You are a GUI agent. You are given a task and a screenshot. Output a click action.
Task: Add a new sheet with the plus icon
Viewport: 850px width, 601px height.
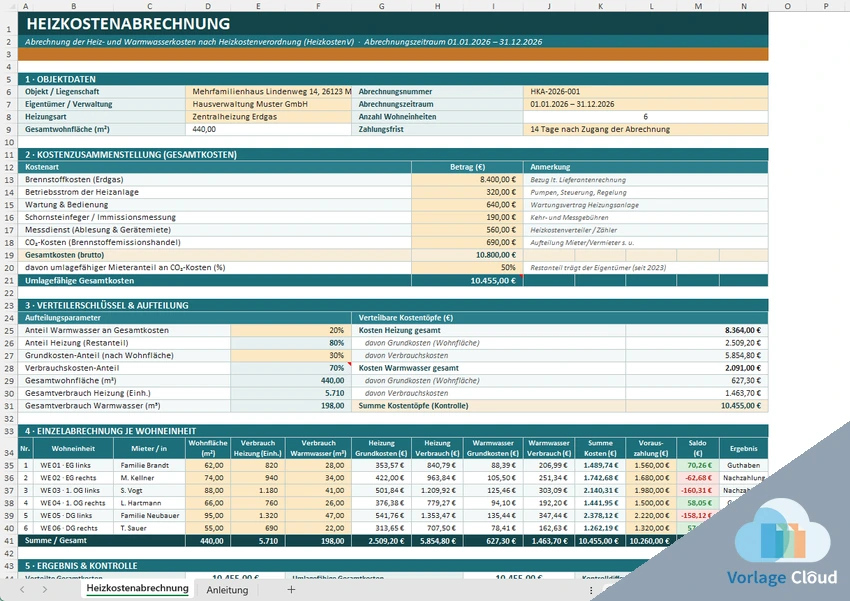(291, 590)
